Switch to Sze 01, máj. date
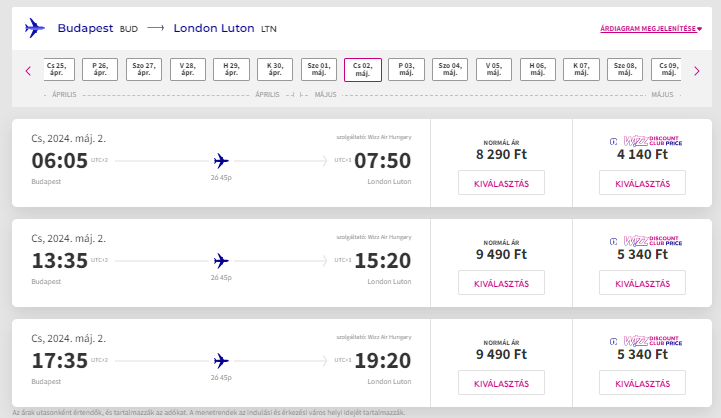The height and width of the screenshot is (418, 721). pyautogui.click(x=319, y=70)
